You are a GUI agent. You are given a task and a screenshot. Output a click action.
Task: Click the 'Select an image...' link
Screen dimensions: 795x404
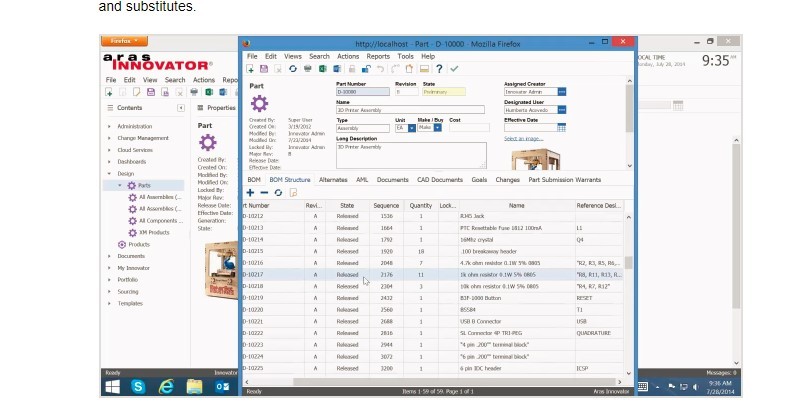tap(523, 139)
